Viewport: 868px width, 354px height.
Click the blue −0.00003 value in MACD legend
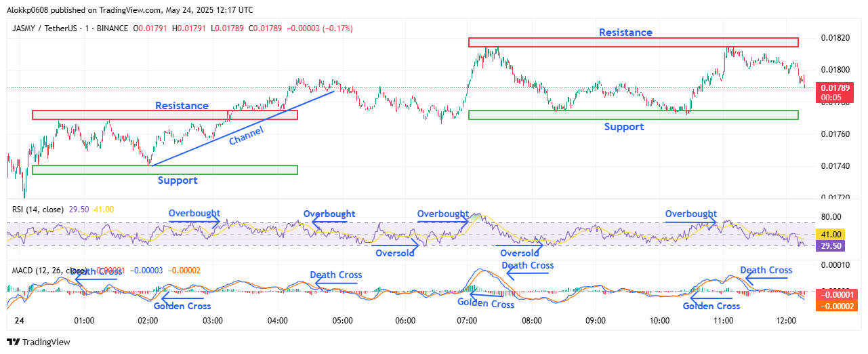pyautogui.click(x=146, y=271)
